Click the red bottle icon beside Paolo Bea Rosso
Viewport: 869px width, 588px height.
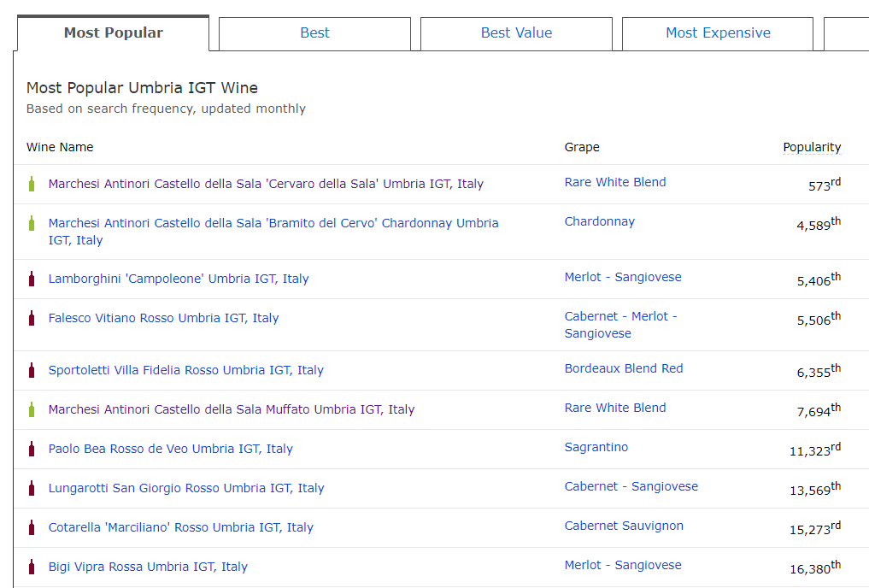[x=32, y=449]
